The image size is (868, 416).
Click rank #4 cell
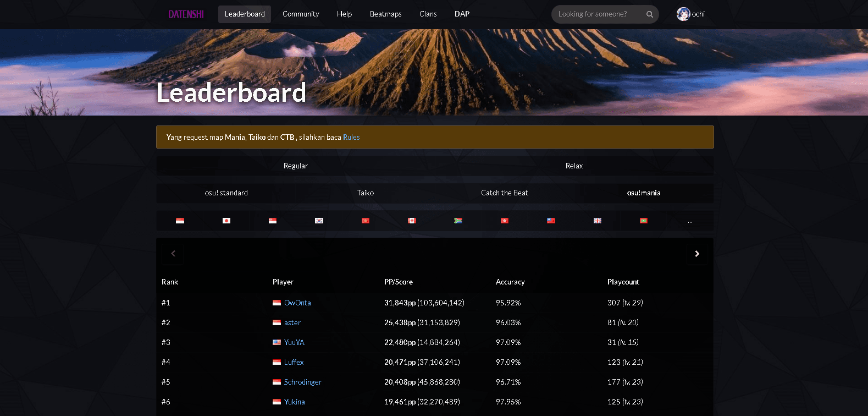click(166, 362)
